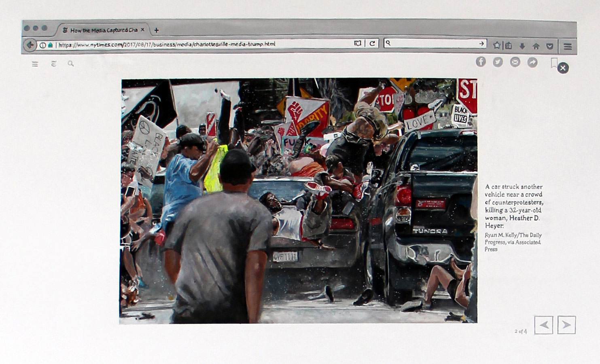
Task: Reload the page with the refresh icon
Action: (372, 43)
